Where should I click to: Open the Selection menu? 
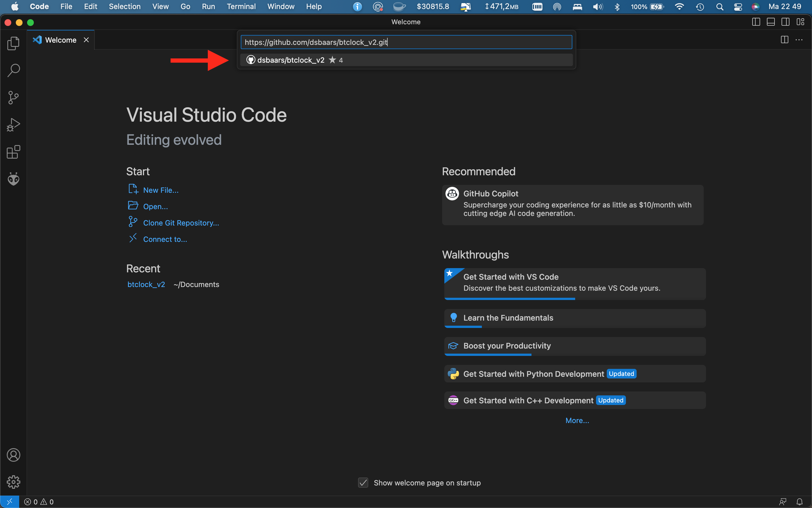(x=125, y=6)
